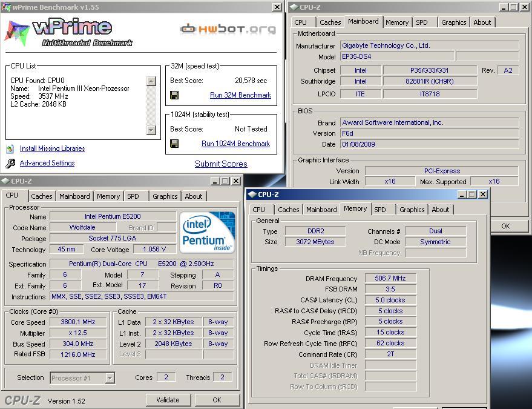
Task: Click the save icon for 1024M score
Action: (x=174, y=144)
